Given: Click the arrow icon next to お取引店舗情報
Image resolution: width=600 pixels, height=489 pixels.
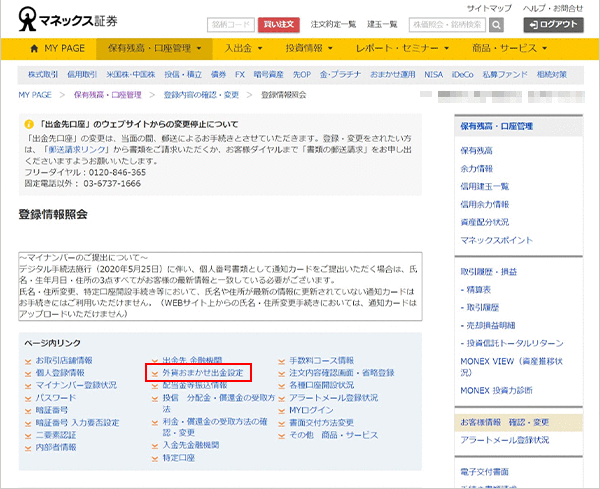Looking at the screenshot, I should pyautogui.click(x=28, y=361).
